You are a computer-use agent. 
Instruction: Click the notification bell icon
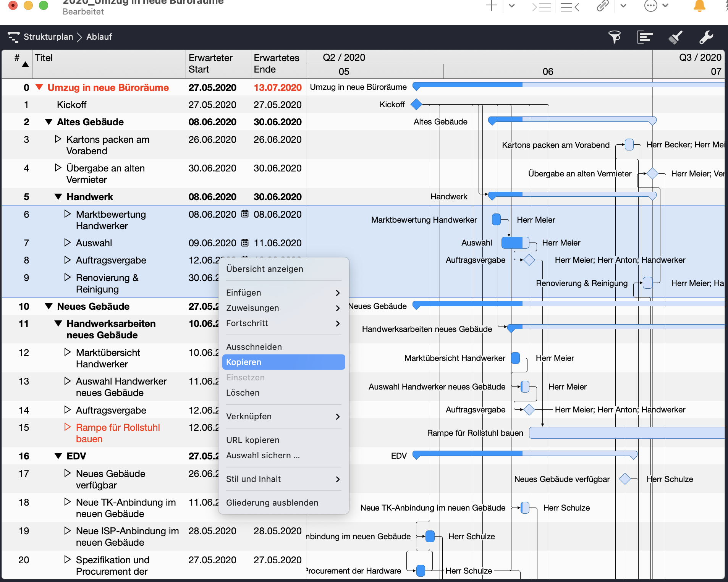coord(699,6)
